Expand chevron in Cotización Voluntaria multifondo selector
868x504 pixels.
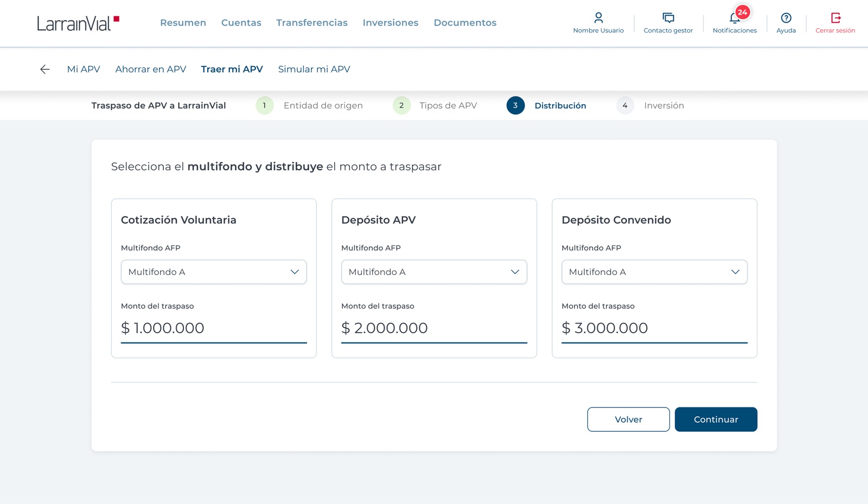295,272
